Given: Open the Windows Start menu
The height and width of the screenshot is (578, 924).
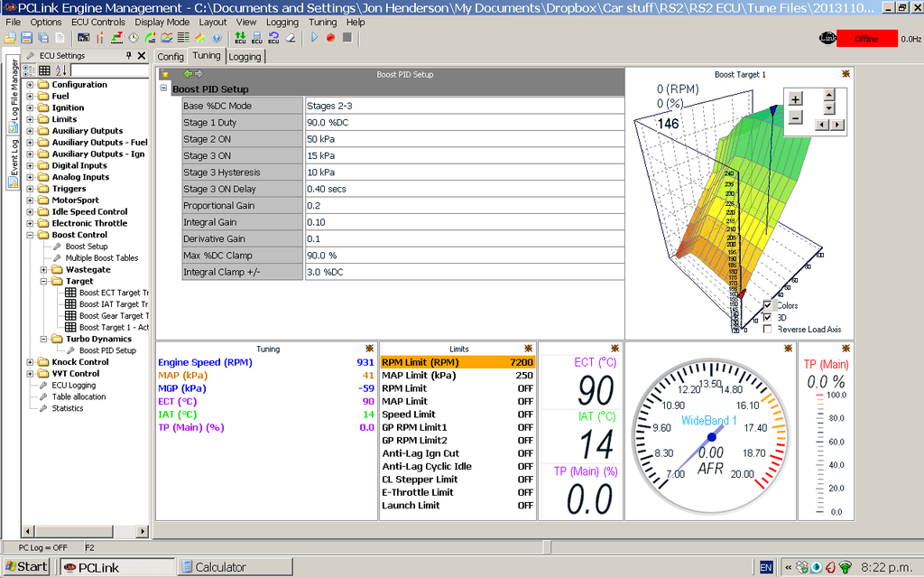Looking at the screenshot, I should click(26, 567).
